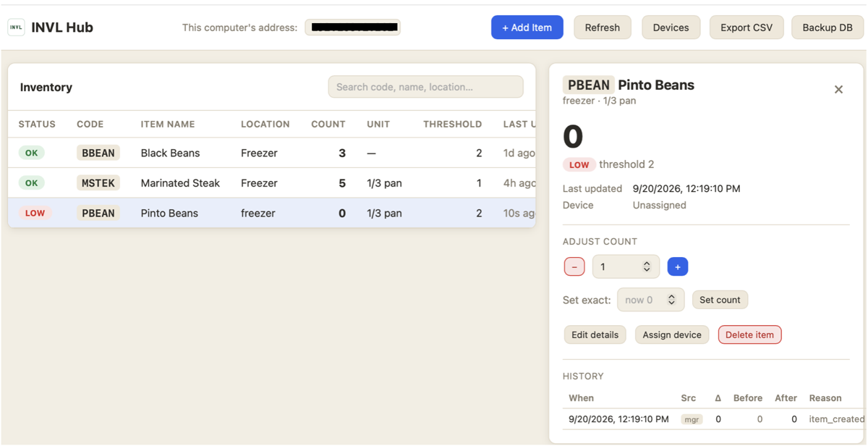Screen dimensions: 868x446
Task: Click the Set exact count input
Action: click(x=651, y=300)
